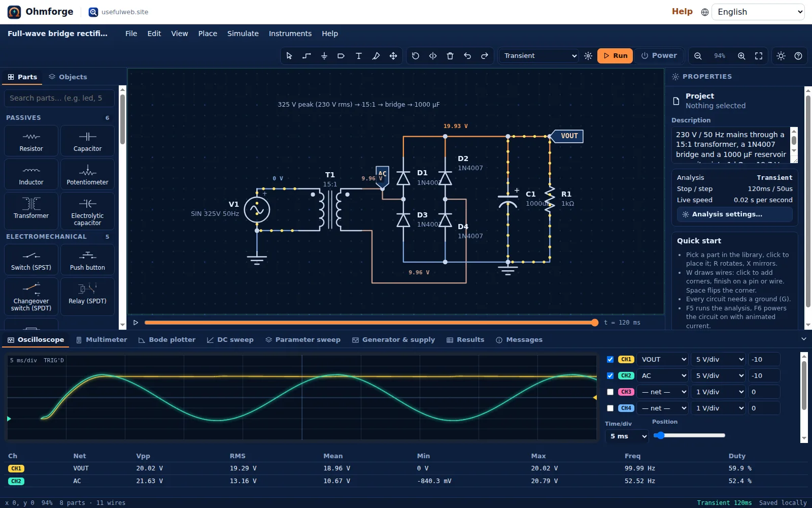Delete selection with the trash icon
Image resolution: width=812 pixels, height=508 pixels.
[x=450, y=56]
